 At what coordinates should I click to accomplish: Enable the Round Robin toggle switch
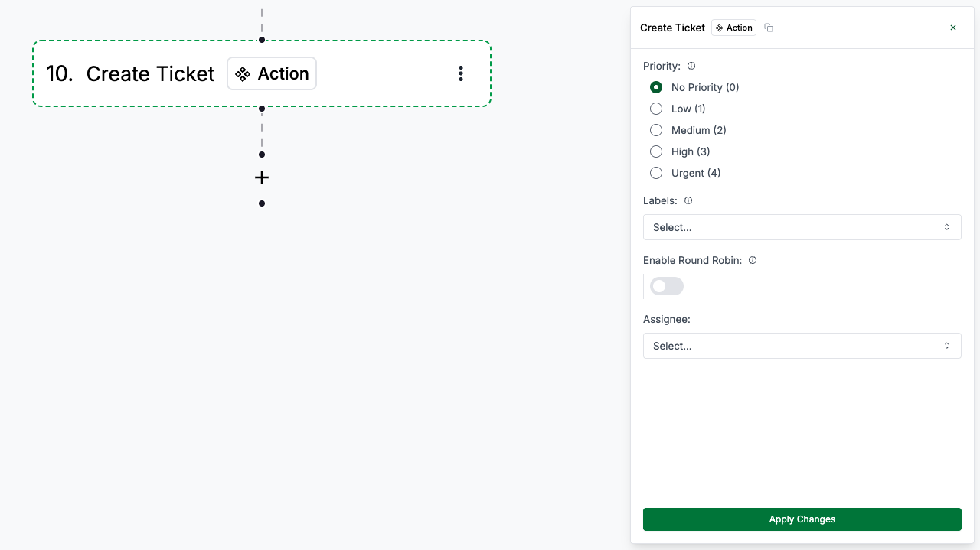tap(667, 286)
